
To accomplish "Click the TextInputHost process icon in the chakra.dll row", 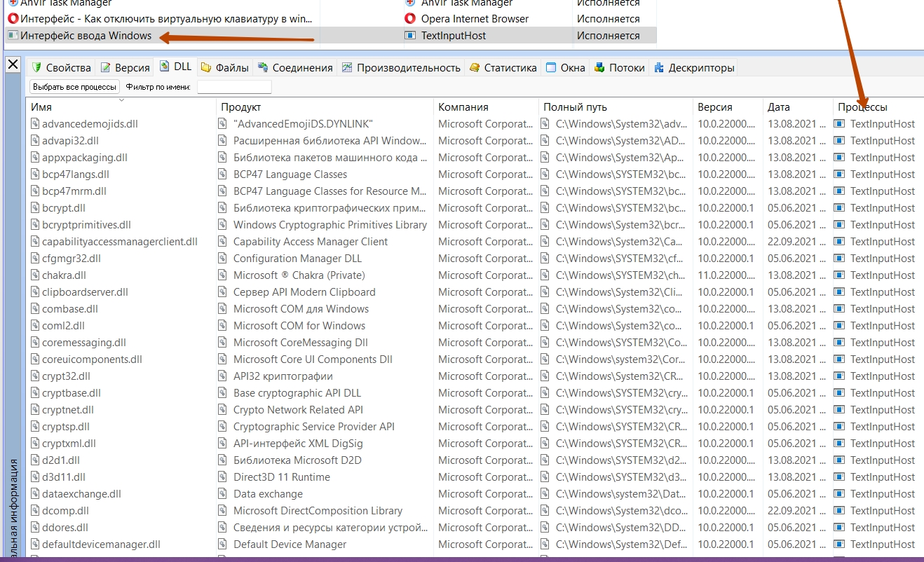I will 840,275.
